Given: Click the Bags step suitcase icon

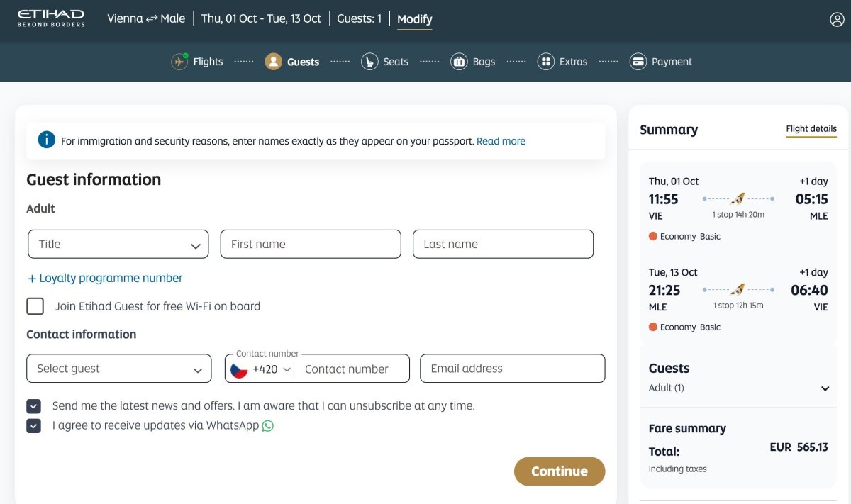Looking at the screenshot, I should [459, 62].
